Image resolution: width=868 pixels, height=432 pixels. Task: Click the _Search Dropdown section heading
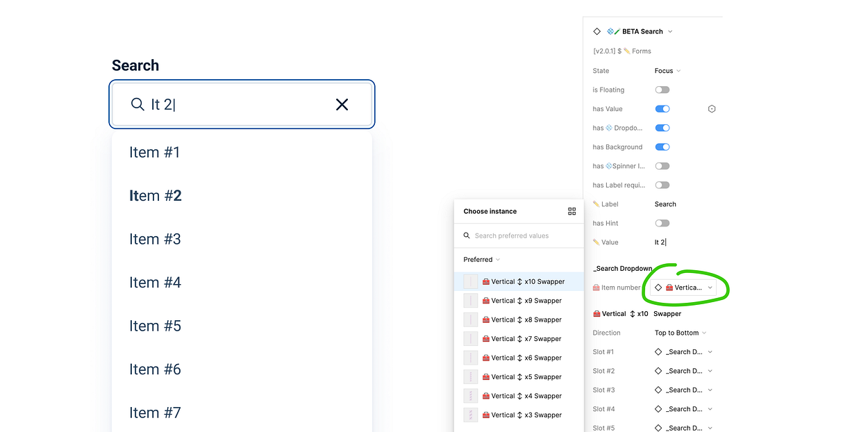click(x=622, y=269)
